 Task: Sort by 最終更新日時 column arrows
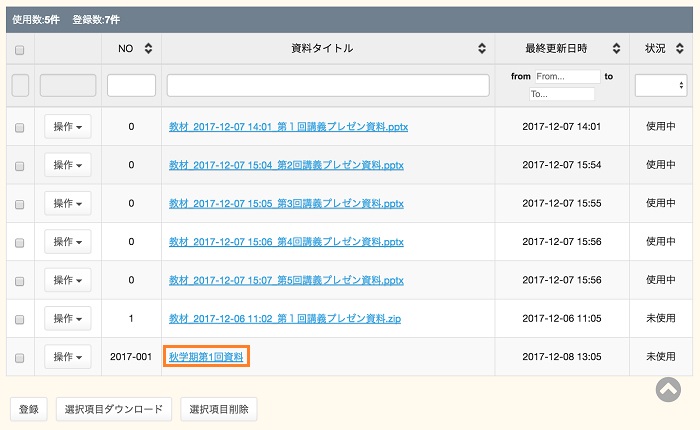[x=615, y=48]
